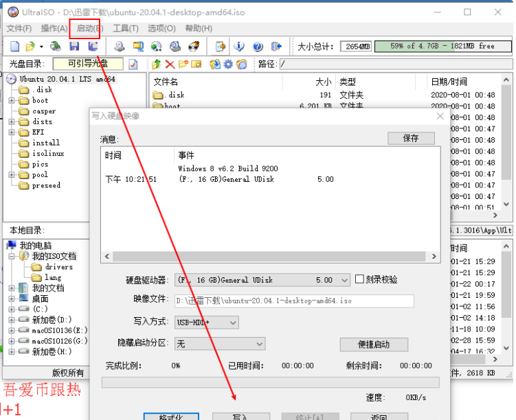
Task: Select the drivers folder in local tree
Action: [x=59, y=267]
